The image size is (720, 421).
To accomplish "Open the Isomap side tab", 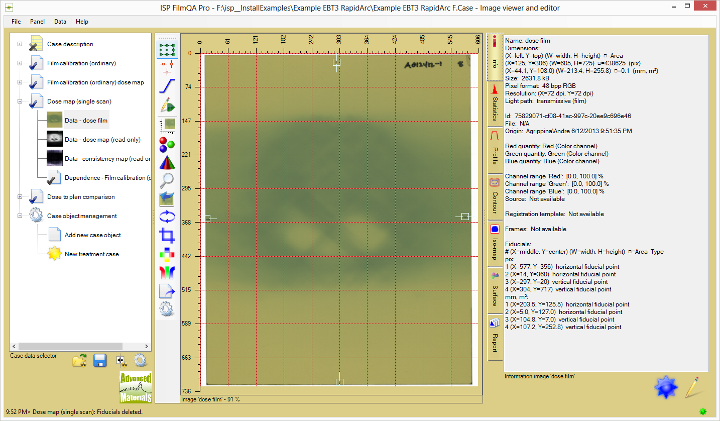I will pos(495,244).
